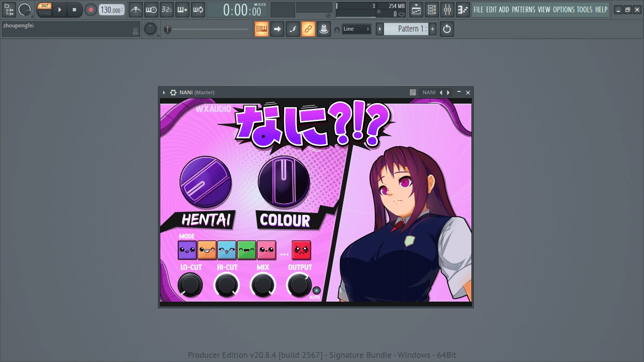
Task: Add a new pattern with the plus button
Action: coord(433,29)
